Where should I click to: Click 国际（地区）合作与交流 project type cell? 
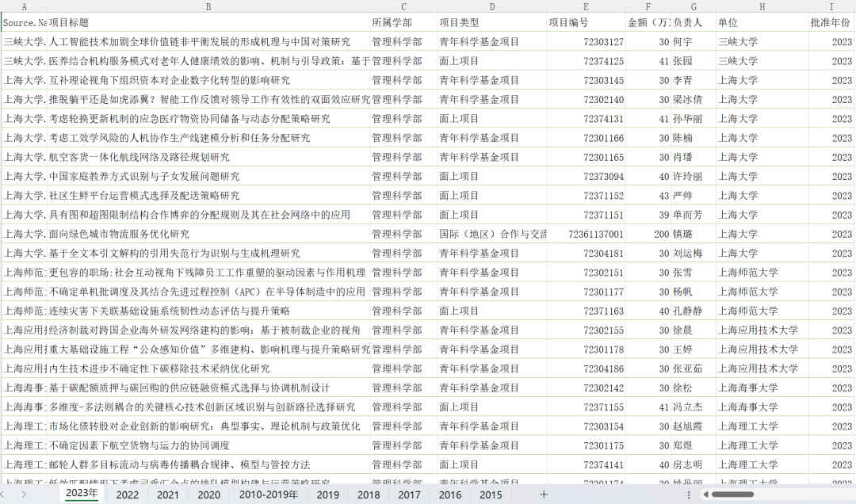coord(492,234)
